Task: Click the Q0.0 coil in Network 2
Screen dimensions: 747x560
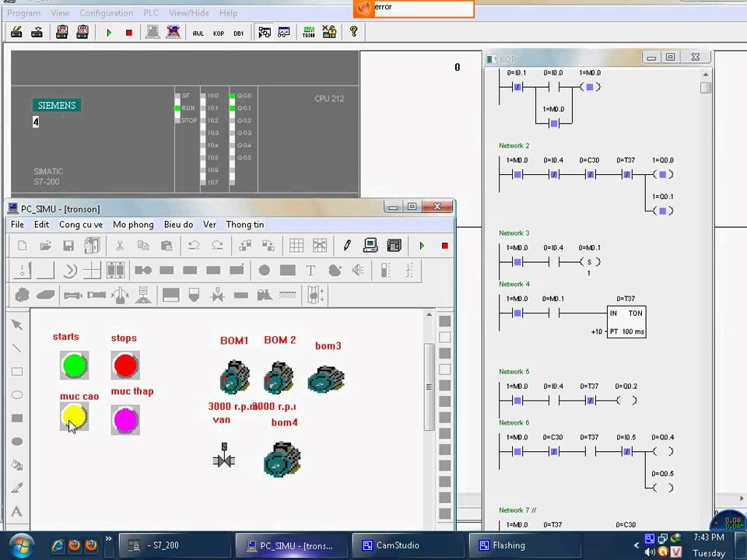Action: coord(663,174)
